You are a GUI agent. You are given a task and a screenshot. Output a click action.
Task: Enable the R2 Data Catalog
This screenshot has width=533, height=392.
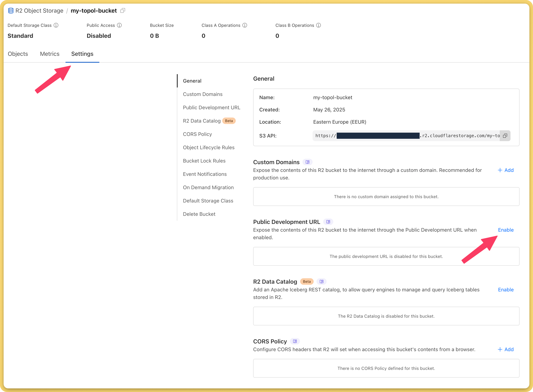506,290
